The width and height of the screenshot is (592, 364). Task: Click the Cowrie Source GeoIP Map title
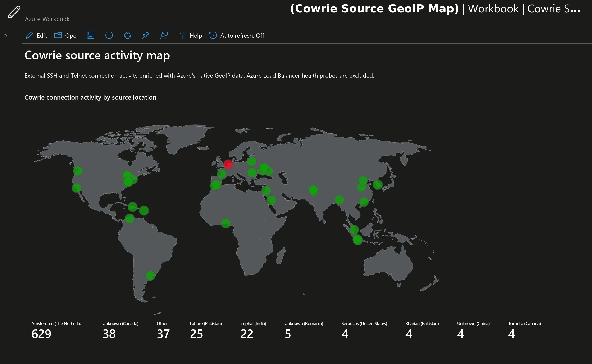(x=375, y=9)
